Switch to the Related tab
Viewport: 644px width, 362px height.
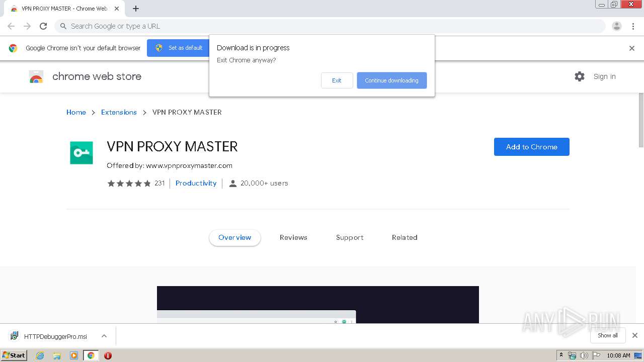pos(405,237)
